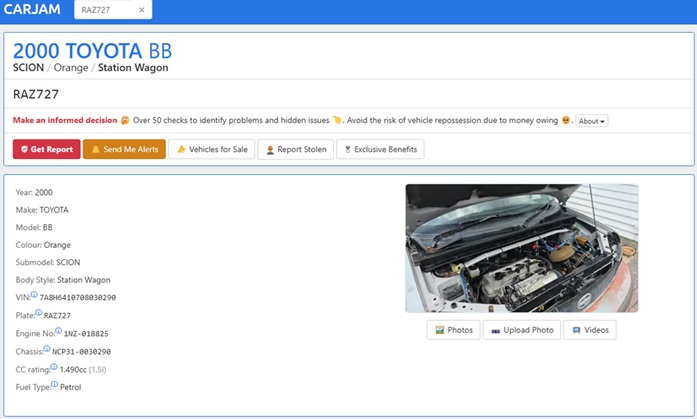Open Vehicles for Sale
The width and height of the screenshot is (697, 419).
point(212,149)
